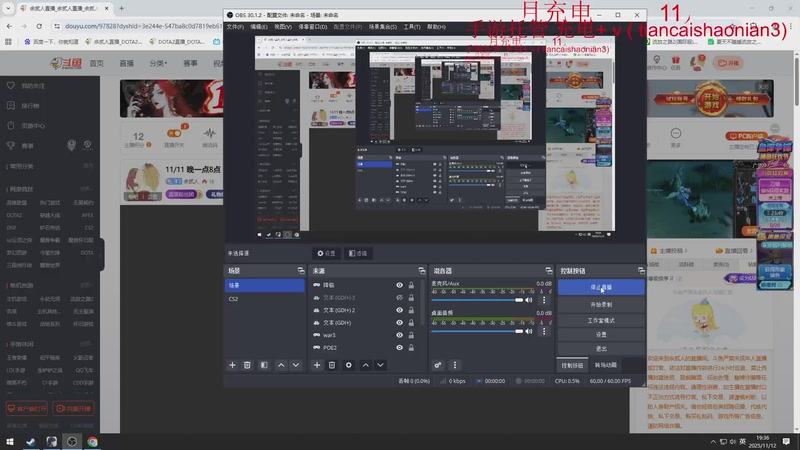Delete selected scene with the Scenes trash icon
800x450 pixels.
click(247, 365)
